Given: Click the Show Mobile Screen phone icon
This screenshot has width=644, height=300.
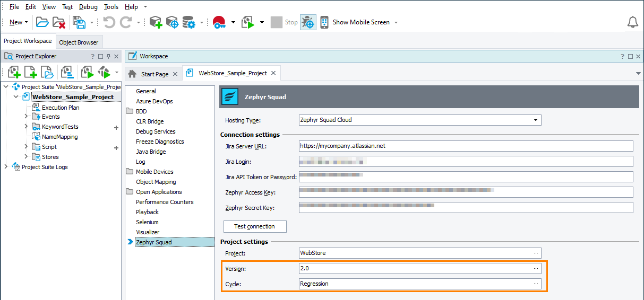Looking at the screenshot, I should point(324,22).
